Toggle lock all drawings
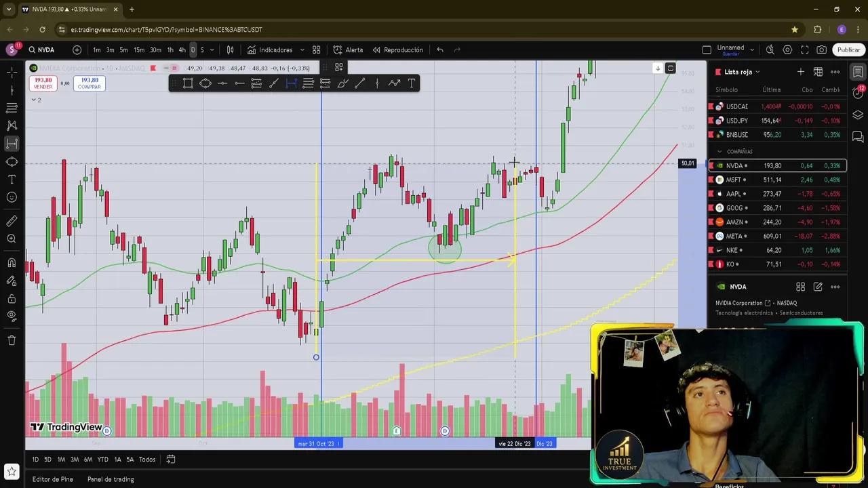This screenshot has width=868, height=488. point(12,299)
